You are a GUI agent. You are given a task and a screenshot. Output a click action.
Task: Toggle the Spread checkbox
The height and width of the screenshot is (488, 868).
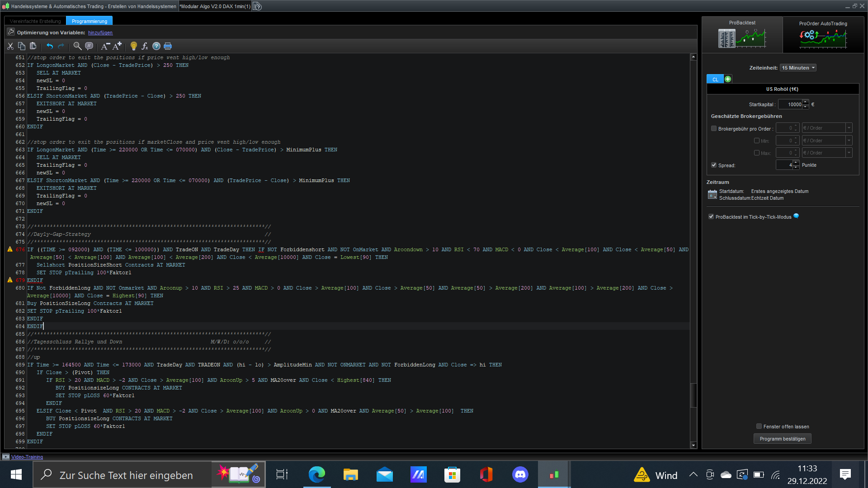[714, 165]
